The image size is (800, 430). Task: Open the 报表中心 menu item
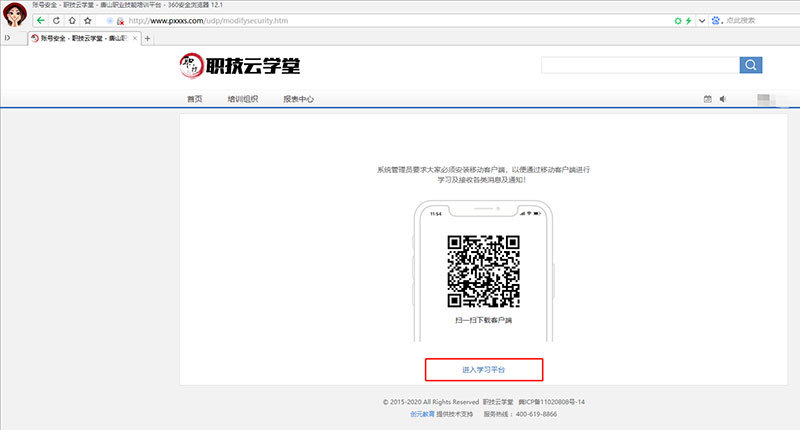coord(298,99)
